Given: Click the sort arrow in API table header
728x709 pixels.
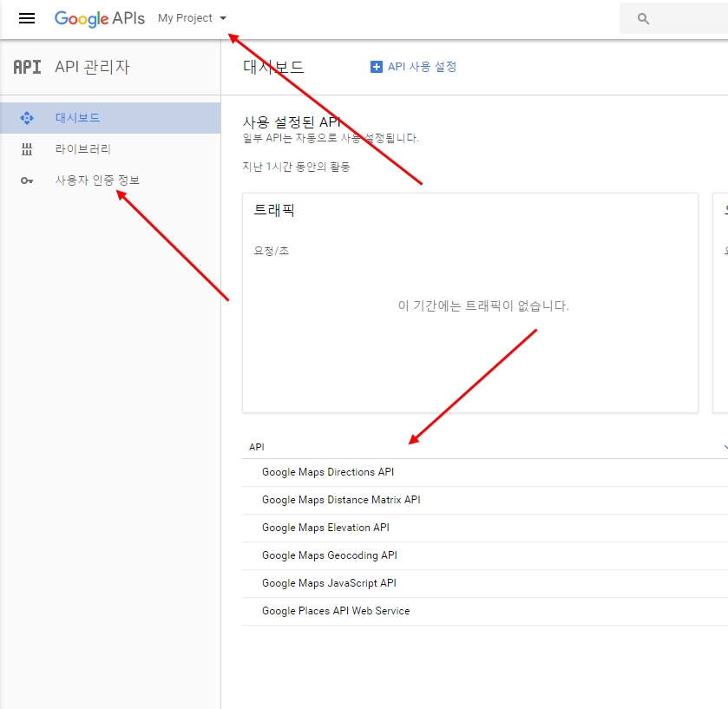Looking at the screenshot, I should [725, 447].
